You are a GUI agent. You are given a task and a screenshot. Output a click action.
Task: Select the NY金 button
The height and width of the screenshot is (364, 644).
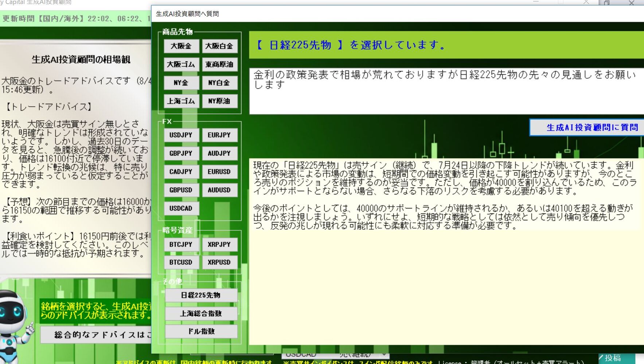pos(181,83)
